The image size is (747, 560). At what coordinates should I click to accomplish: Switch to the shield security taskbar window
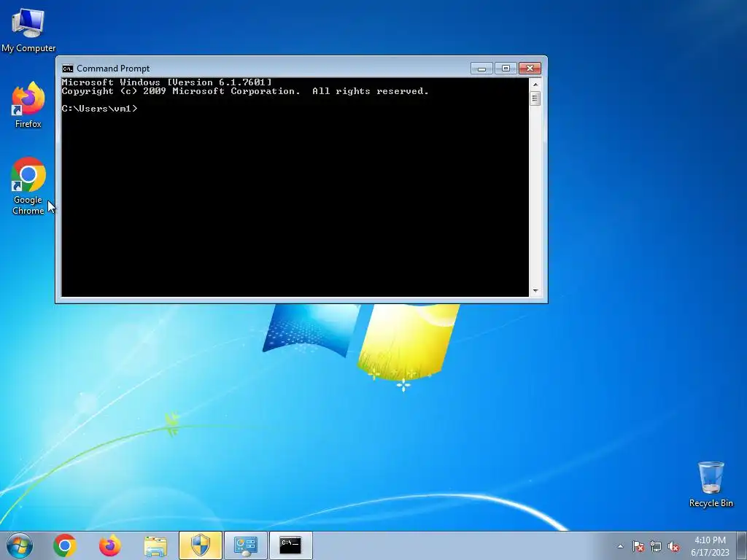201,545
